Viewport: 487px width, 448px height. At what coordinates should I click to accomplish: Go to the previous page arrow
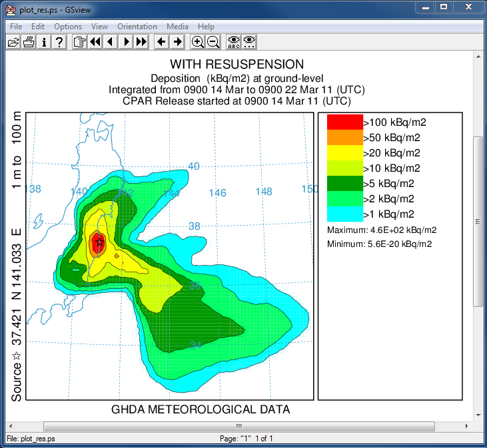click(x=110, y=42)
